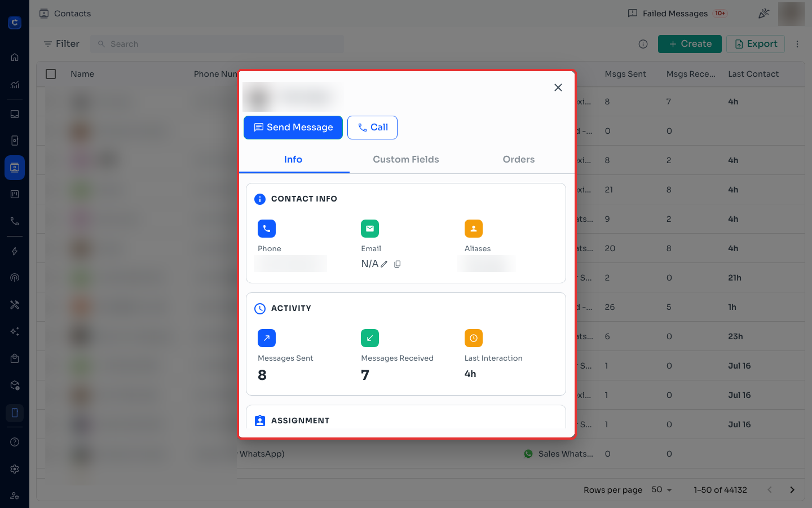The image size is (812, 508).
Task: Open the crossed tools icon in the sidebar
Action: pos(15,305)
